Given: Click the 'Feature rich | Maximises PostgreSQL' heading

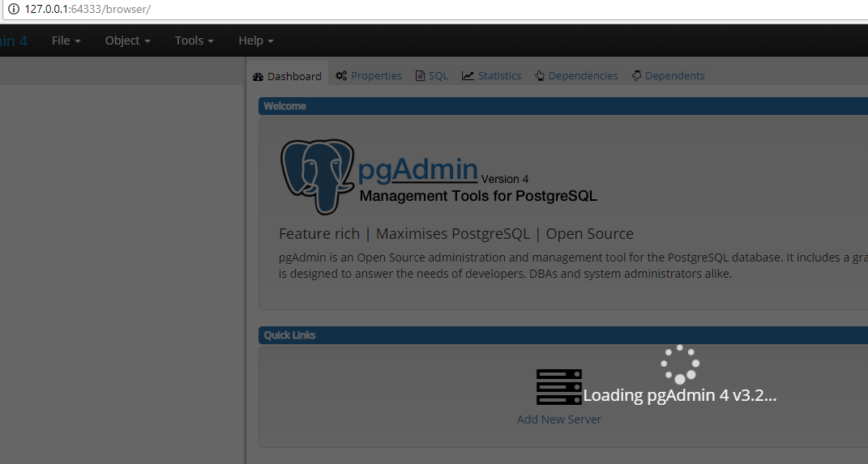Looking at the screenshot, I should tap(456, 234).
